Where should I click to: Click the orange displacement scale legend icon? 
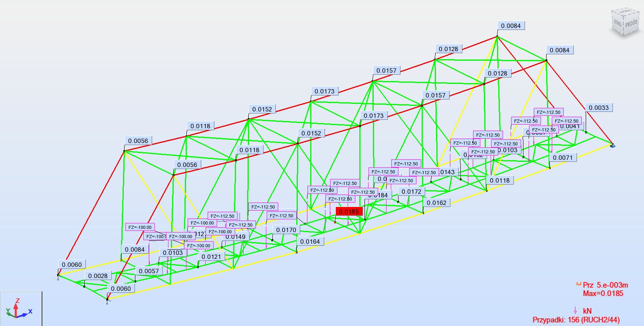[578, 284]
